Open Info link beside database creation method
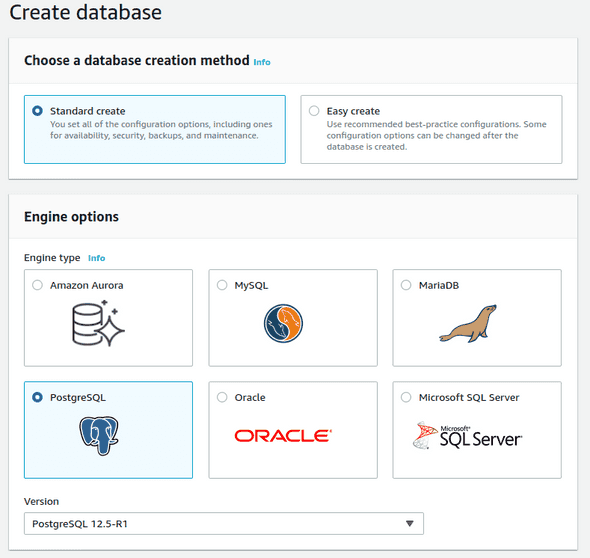 point(262,62)
